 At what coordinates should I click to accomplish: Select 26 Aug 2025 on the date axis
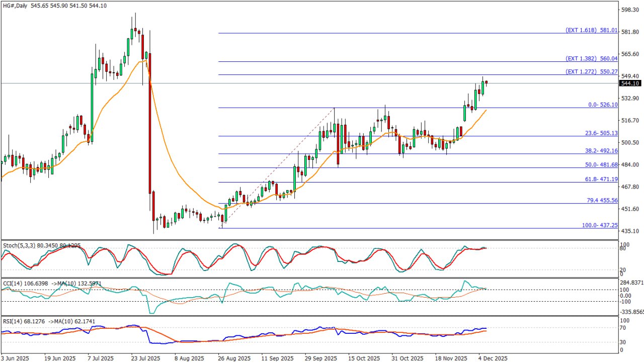(x=234, y=358)
